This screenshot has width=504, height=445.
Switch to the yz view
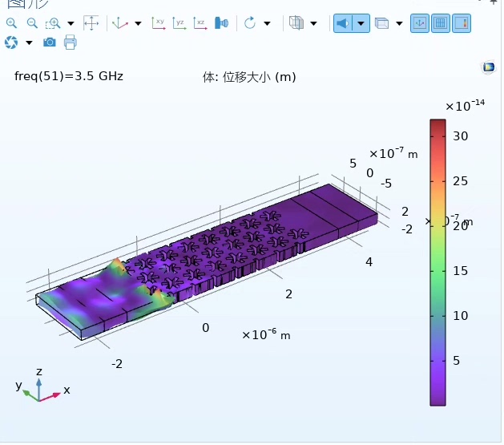(x=179, y=23)
